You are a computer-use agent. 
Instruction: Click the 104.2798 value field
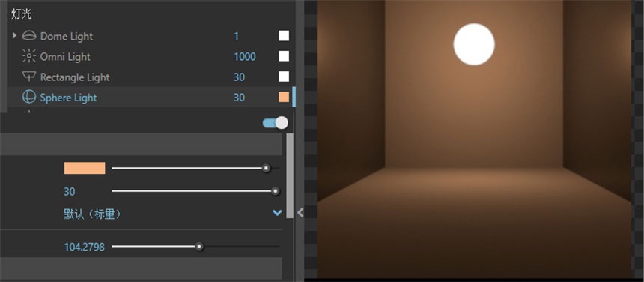click(84, 247)
